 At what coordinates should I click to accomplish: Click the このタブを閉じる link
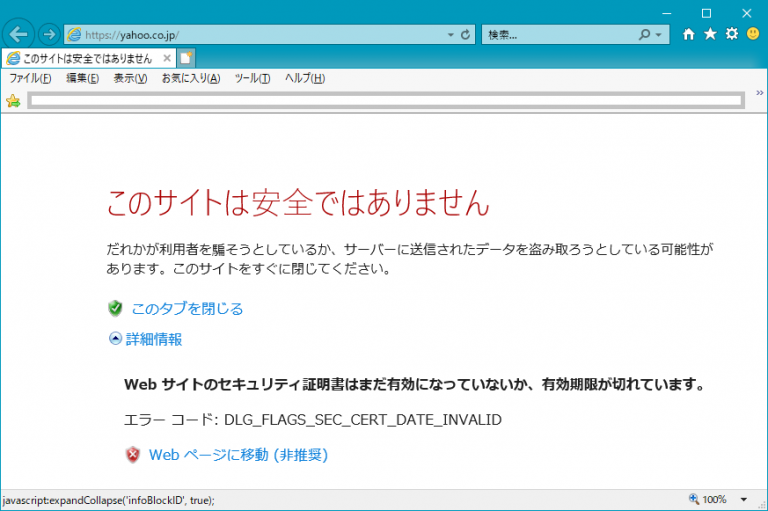(x=187, y=309)
